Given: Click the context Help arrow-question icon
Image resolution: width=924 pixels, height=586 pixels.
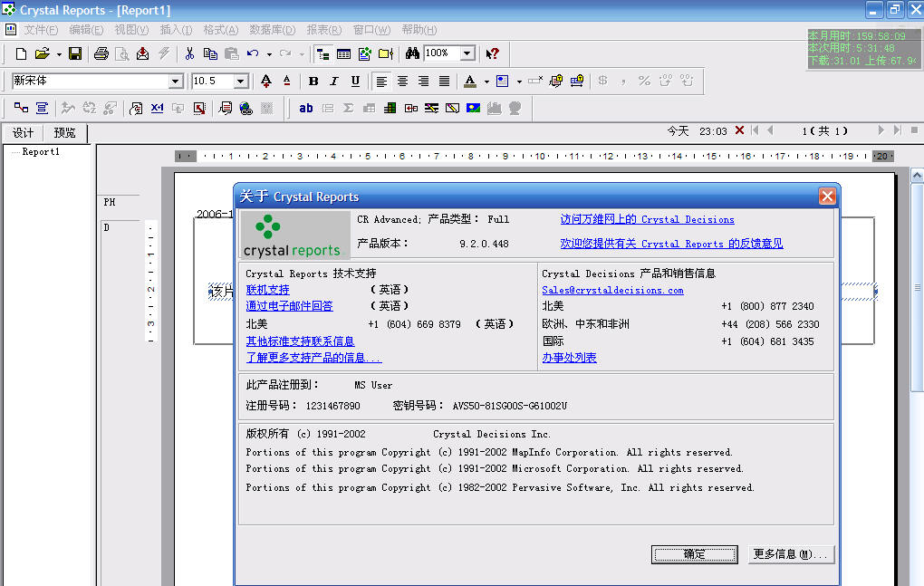Looking at the screenshot, I should [492, 54].
